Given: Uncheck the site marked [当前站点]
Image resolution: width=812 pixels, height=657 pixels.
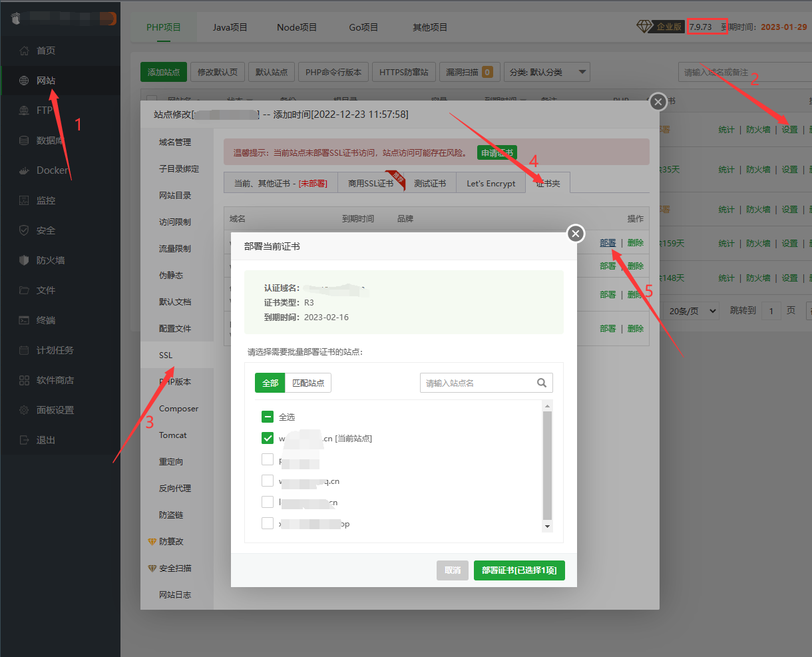Looking at the screenshot, I should point(268,438).
